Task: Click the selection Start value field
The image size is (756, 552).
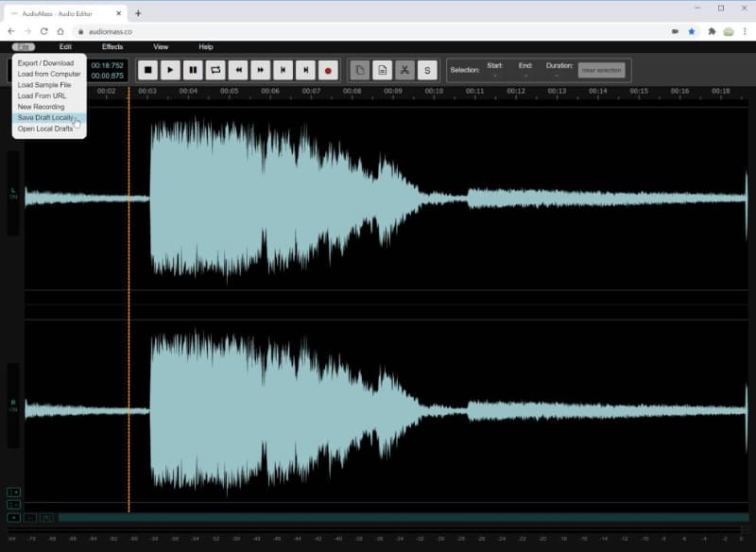Action: [x=494, y=76]
